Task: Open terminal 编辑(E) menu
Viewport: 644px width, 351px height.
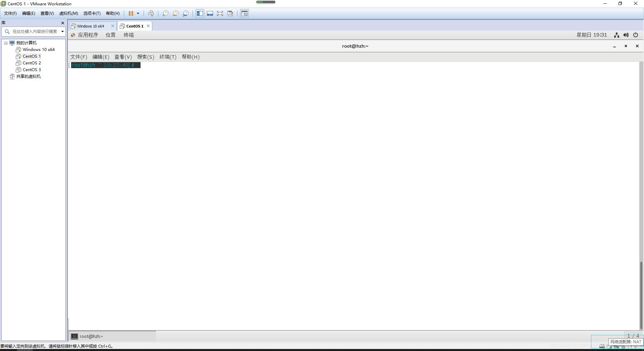Action: point(101,57)
